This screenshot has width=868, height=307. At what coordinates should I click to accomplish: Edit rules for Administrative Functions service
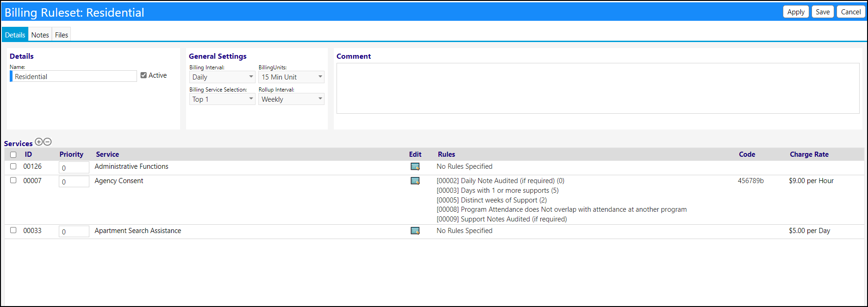click(x=415, y=166)
